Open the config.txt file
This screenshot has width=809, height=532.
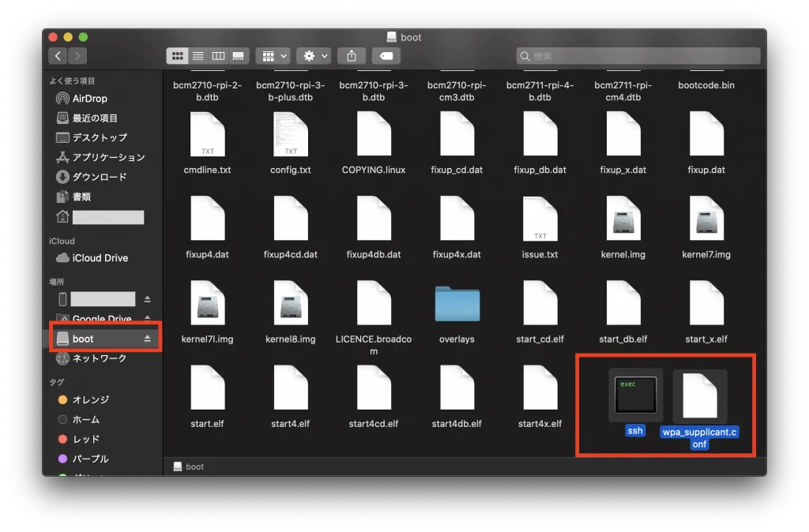[291, 134]
